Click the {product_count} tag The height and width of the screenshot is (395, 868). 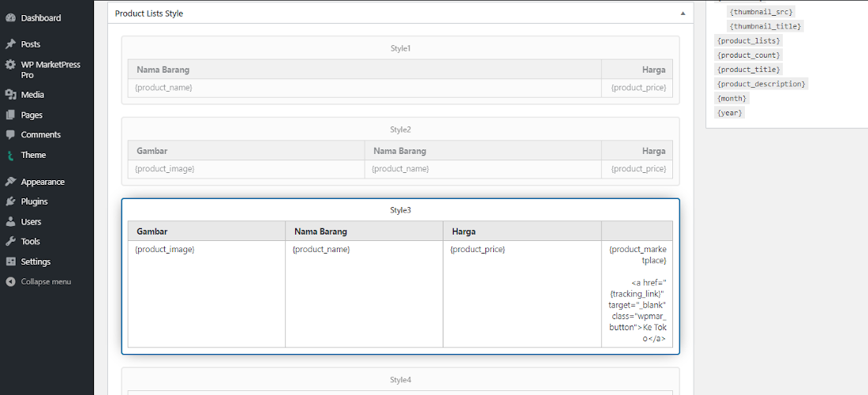coord(748,55)
